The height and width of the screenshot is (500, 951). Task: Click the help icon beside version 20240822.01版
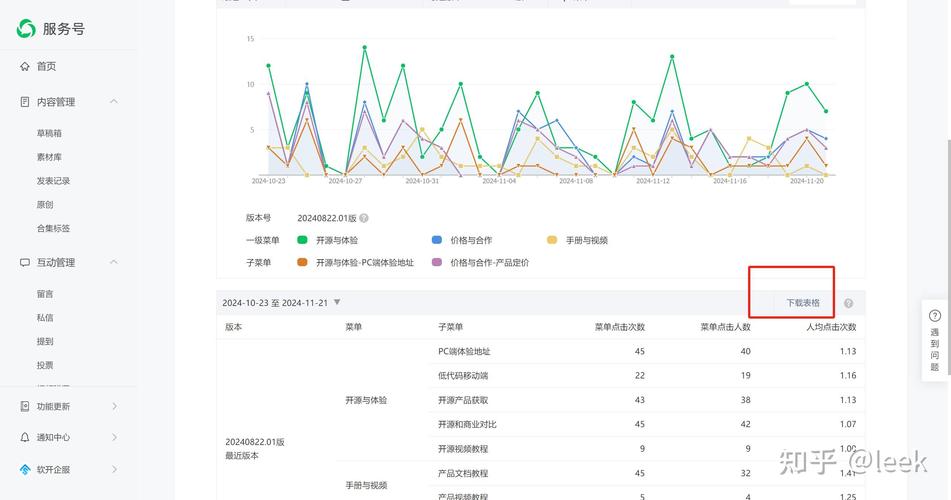coord(364,218)
